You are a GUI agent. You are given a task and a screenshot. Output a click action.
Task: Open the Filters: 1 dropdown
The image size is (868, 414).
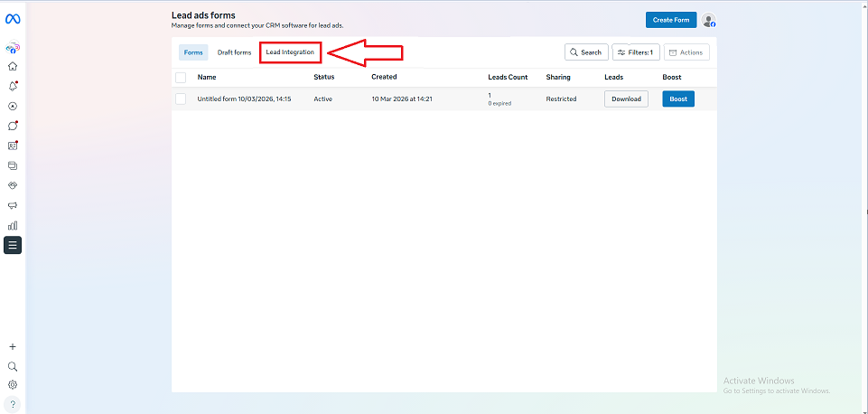pos(635,52)
